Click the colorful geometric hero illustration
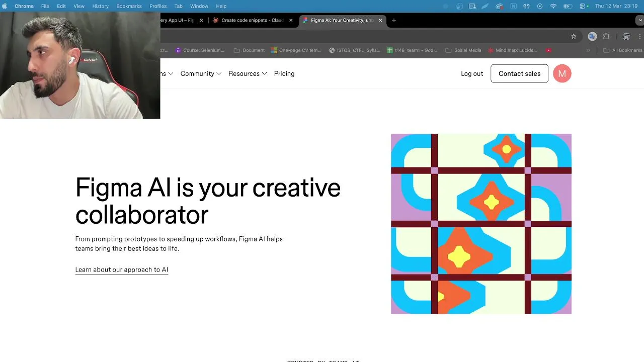644x362 pixels. (481, 224)
